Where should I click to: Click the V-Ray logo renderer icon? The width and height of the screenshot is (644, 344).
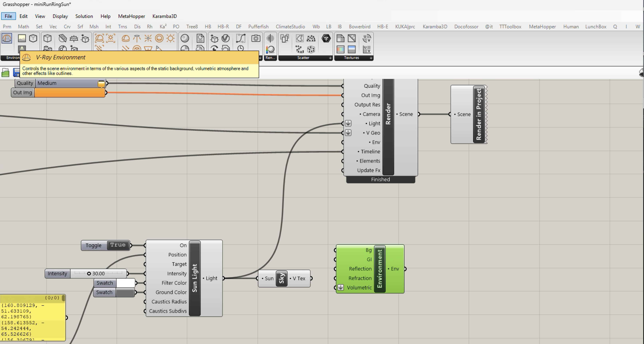tap(226, 38)
